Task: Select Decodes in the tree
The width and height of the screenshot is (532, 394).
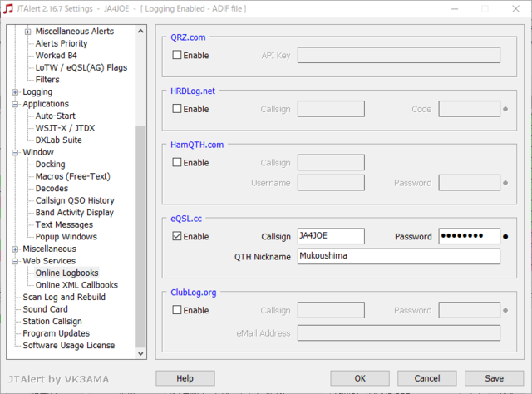Action: [x=52, y=189]
